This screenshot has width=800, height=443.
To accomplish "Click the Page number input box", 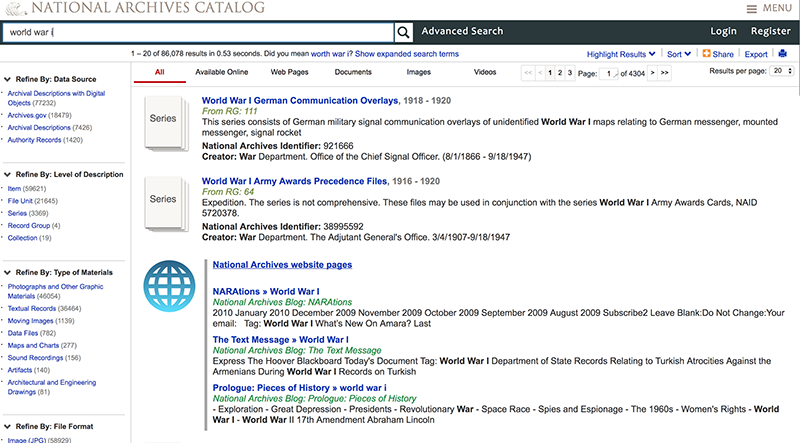I will click(611, 73).
